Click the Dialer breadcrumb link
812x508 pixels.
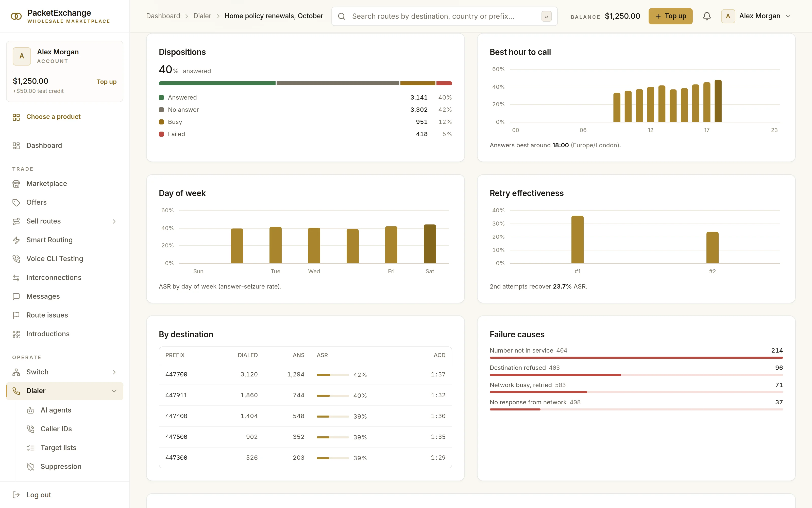click(x=202, y=16)
